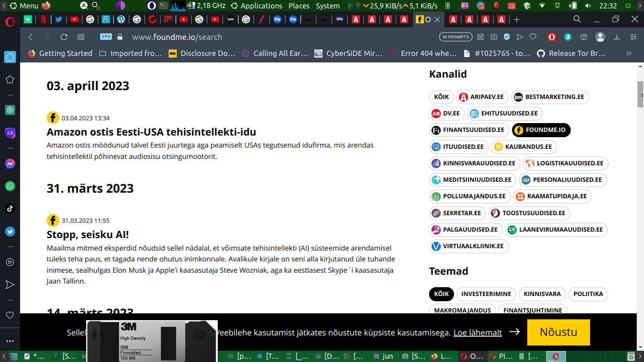This screenshot has width=644, height=362.
Task: Open the green 'a' extension icon
Action: 568,37
